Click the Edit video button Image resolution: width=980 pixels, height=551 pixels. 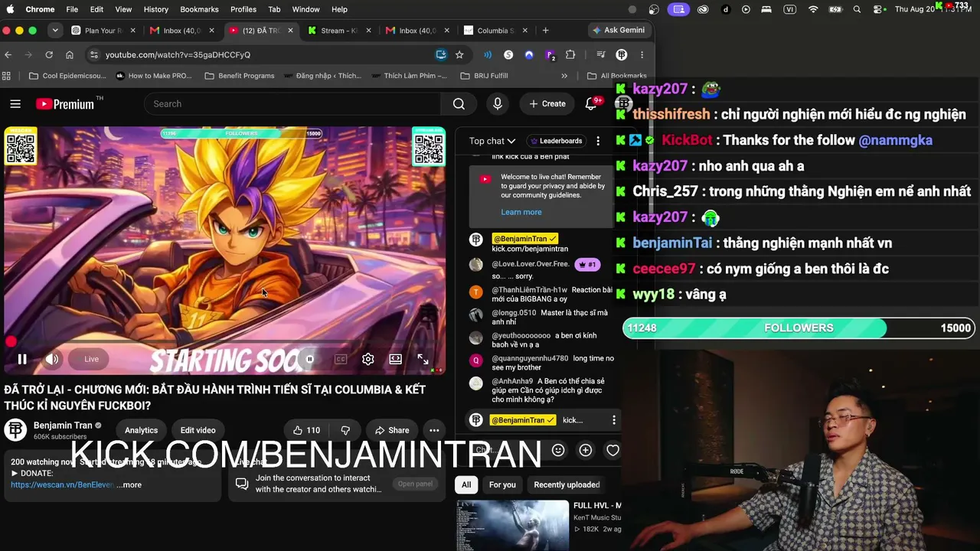(198, 430)
